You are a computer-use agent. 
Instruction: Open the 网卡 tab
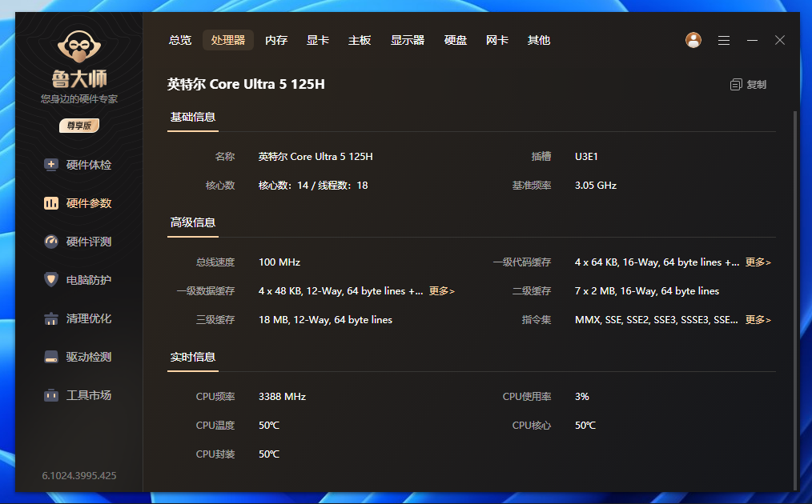pyautogui.click(x=497, y=40)
